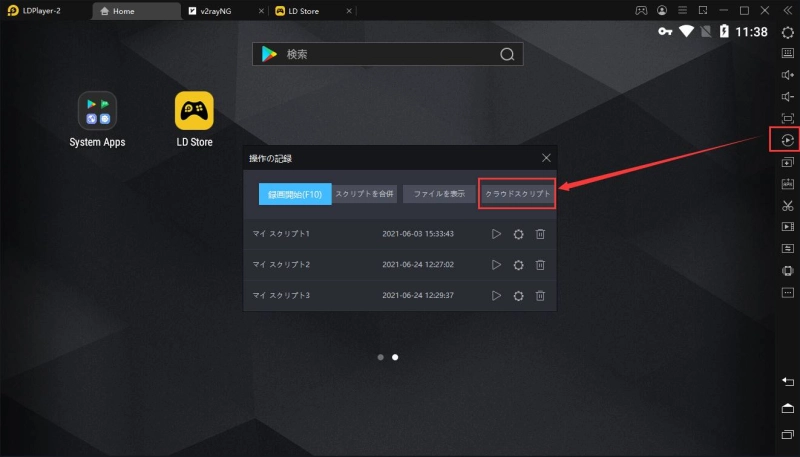The width and height of the screenshot is (800, 457).
Task: Open keyboard mapping tool in sidebar
Action: click(787, 54)
